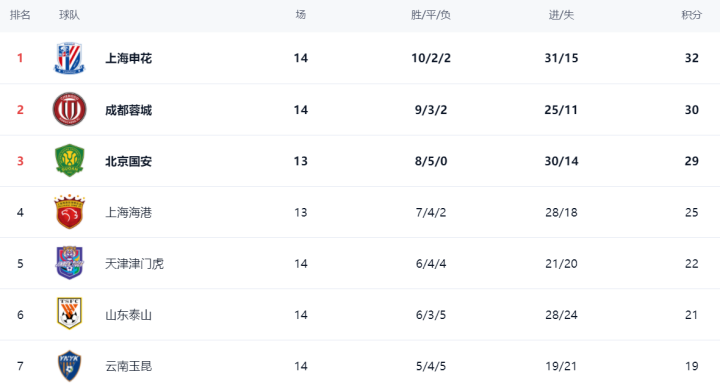Select the rank 7 number for 云南玉昆
This screenshot has height=391, width=720.
[x=20, y=366]
